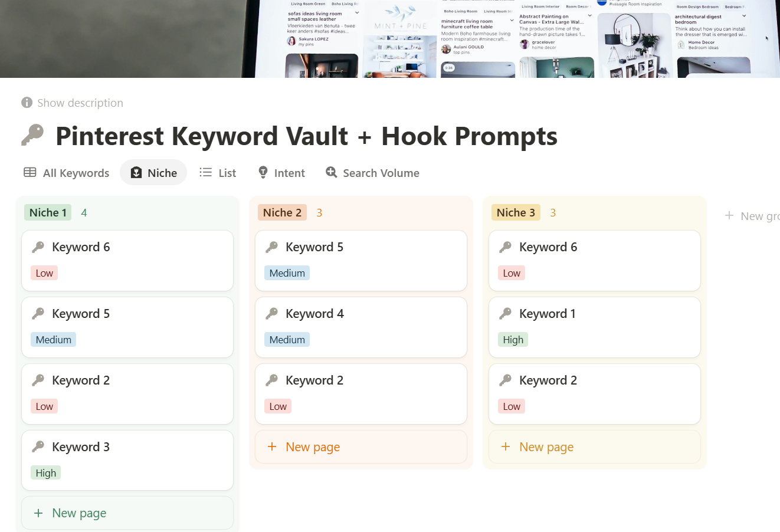Viewport: 780px width, 532px height.
Task: Click the info icon beside Show description
Action: [27, 103]
